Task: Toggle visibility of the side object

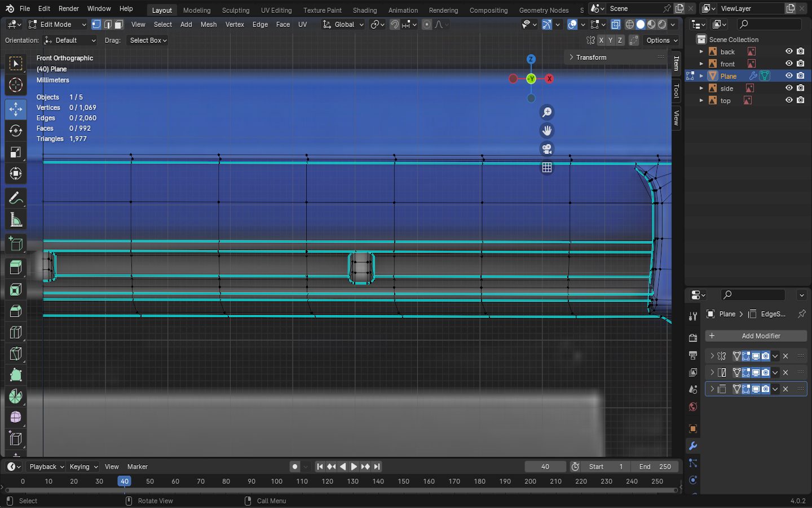Action: click(789, 88)
